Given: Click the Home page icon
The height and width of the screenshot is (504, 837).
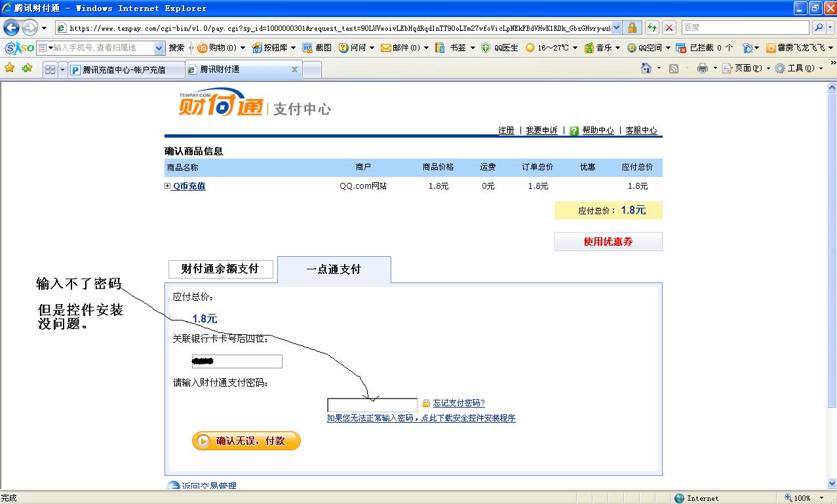Looking at the screenshot, I should pos(646,68).
